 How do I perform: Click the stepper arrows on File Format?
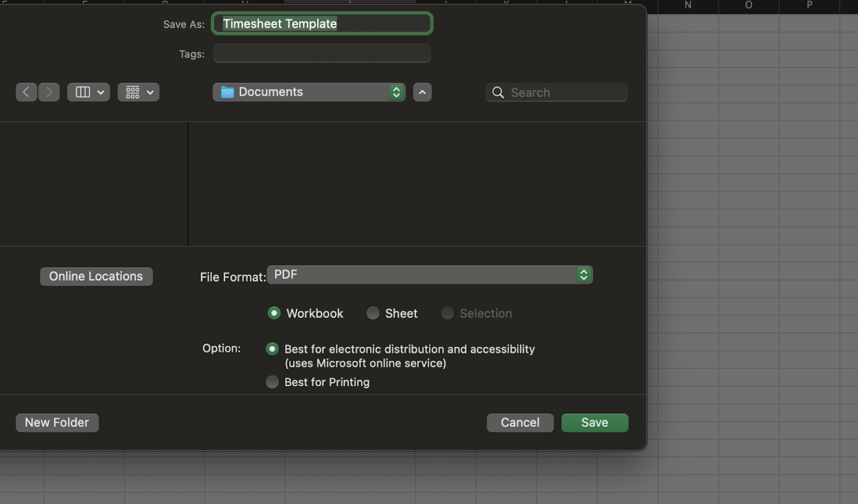point(583,275)
